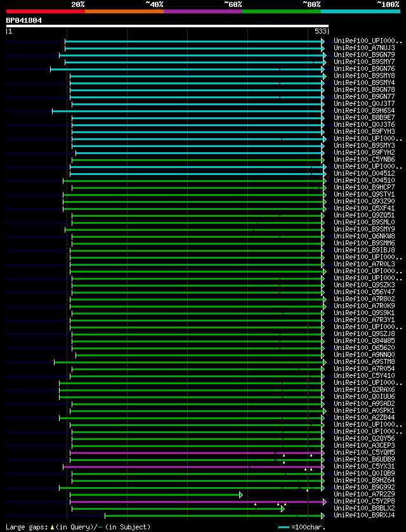Select the UniRef100_Q9STV1 label
This screenshot has width=406, height=532.
tap(364, 195)
